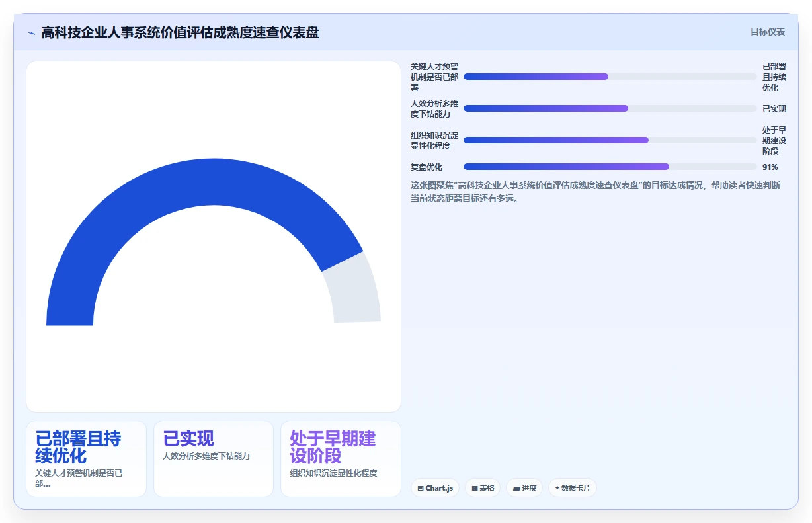Screen dimensions: 812x523
Task: Click the 处于早期建设阶段 value beside bar
Action: pyautogui.click(x=774, y=140)
